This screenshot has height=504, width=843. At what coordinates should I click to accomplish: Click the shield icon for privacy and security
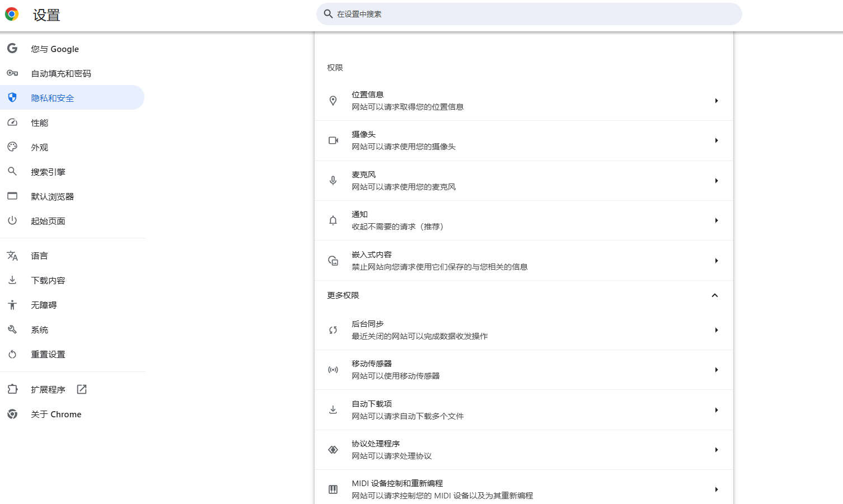[x=12, y=98]
